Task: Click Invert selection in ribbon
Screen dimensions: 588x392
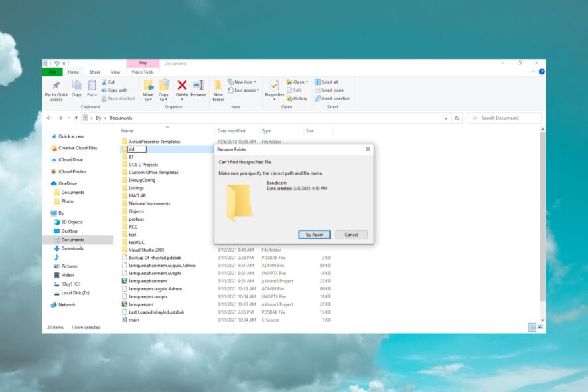Action: (x=332, y=98)
